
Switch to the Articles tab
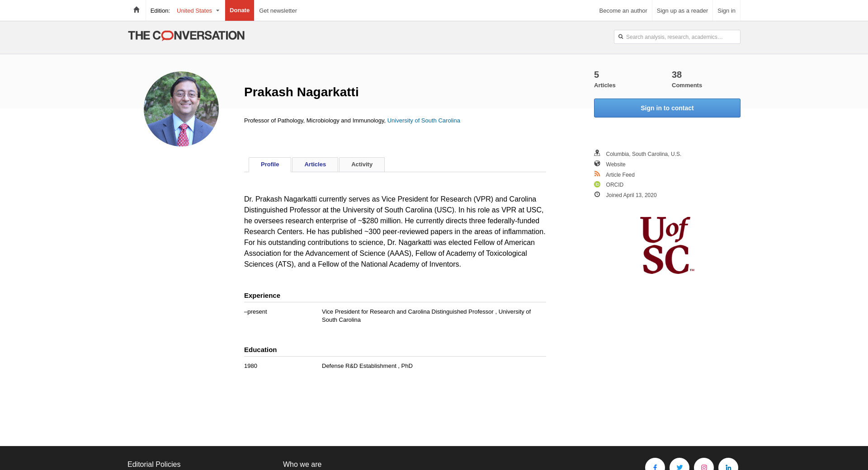[315, 164]
